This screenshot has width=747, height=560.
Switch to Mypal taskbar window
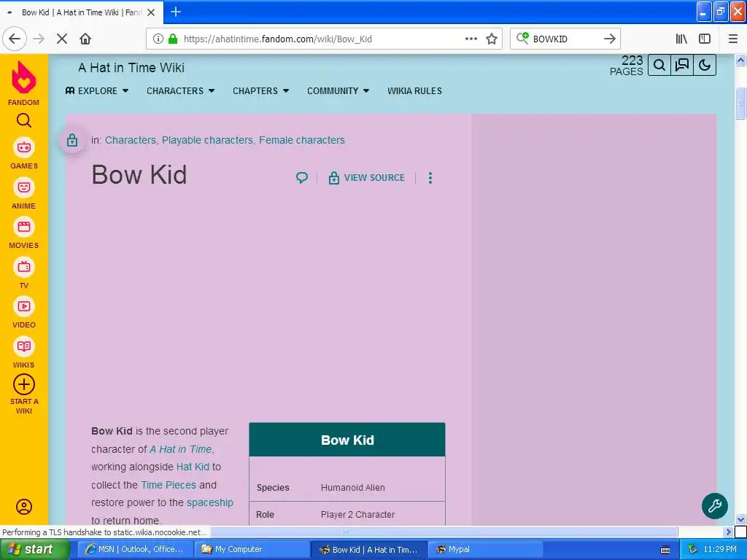tap(486, 550)
